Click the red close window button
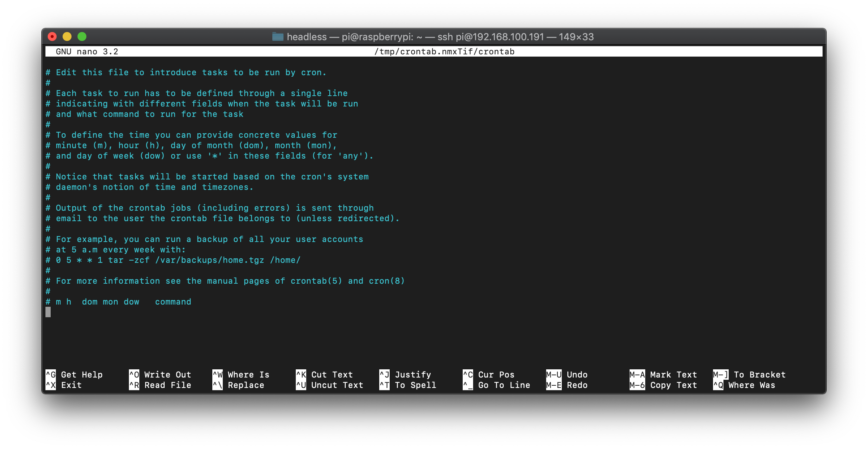Viewport: 868px width, 449px height. (52, 36)
